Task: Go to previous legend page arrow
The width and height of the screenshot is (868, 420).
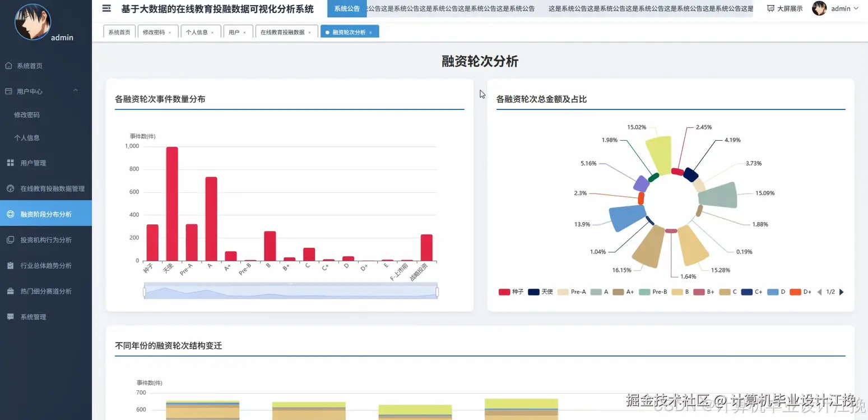Action: pos(820,292)
